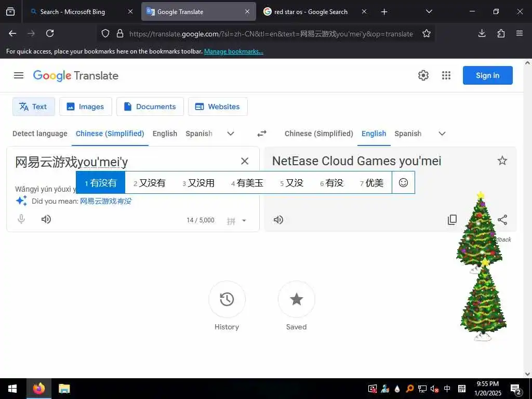532x399 pixels.
Task: Open the clock showing 9:55 PM
Action: [487, 389]
